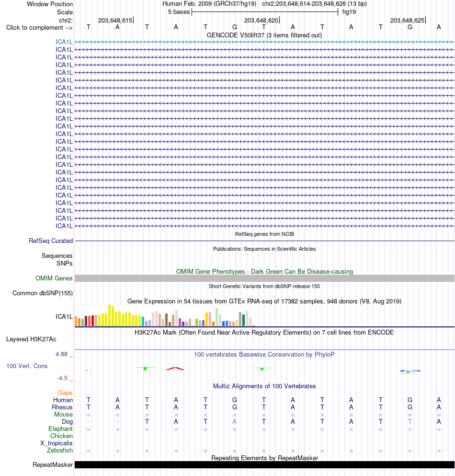Click the tall light-green bar in the GTEx chart
Image resolution: width=455 pixels, height=476 pixels.
(x=217, y=317)
